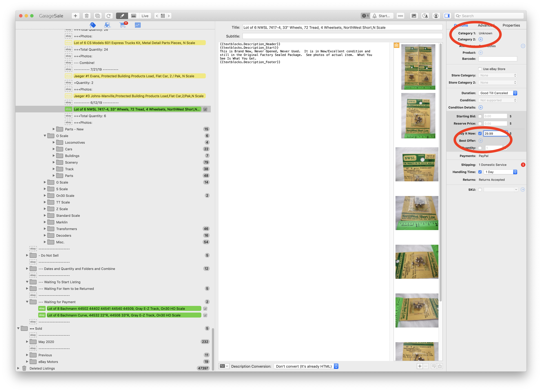
Task: Enable Starting Bid checkbox
Action: click(480, 116)
